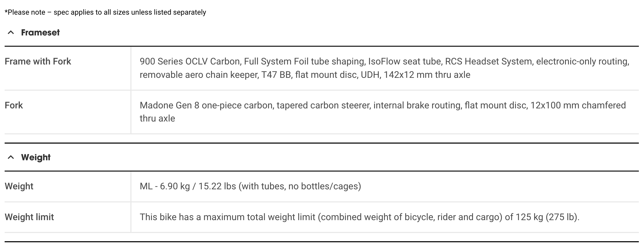Click the 'internal brake routing' text

point(417,105)
